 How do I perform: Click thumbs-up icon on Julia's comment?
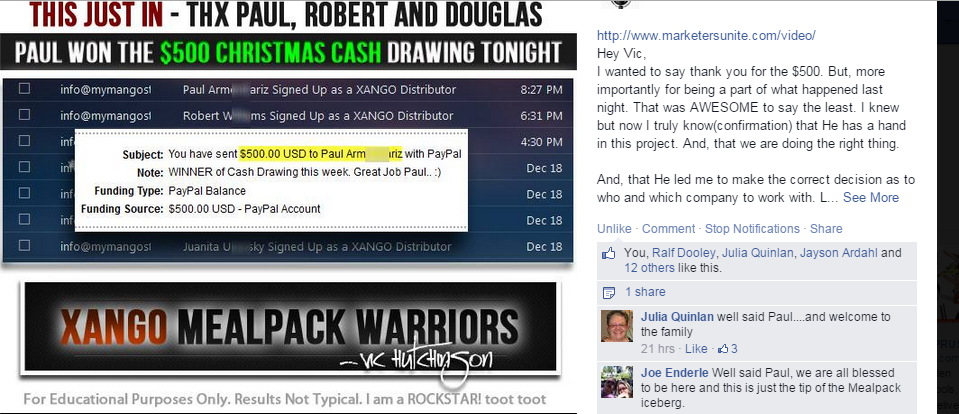click(x=723, y=349)
